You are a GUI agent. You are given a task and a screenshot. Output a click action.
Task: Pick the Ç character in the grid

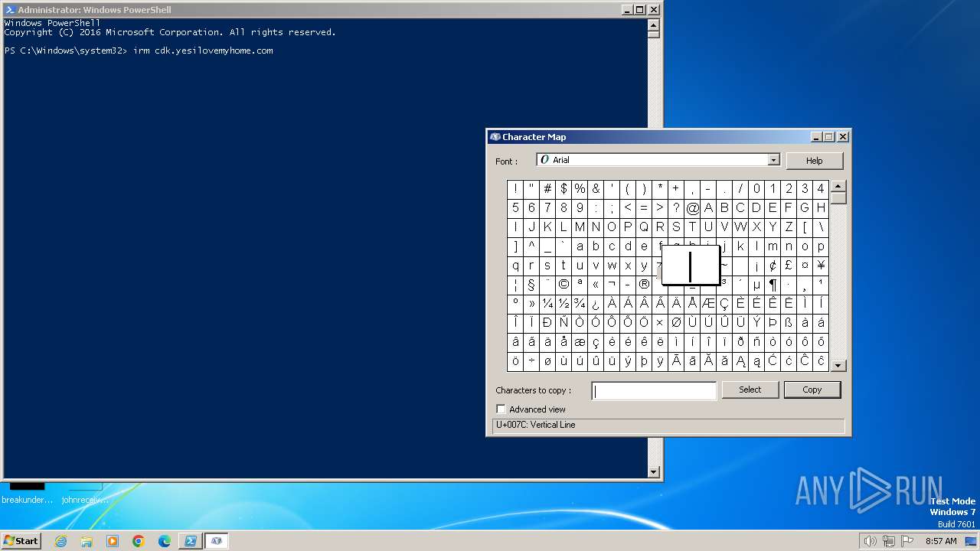[724, 304]
